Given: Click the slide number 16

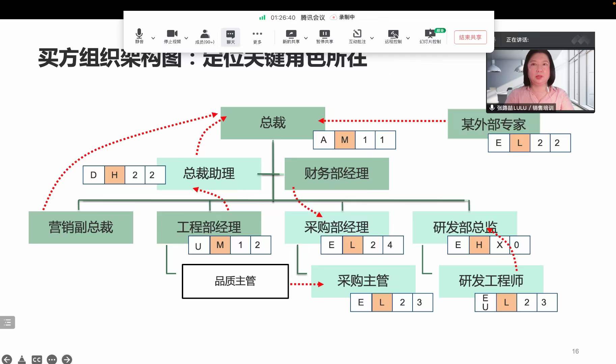Looking at the screenshot, I should coord(576,351).
